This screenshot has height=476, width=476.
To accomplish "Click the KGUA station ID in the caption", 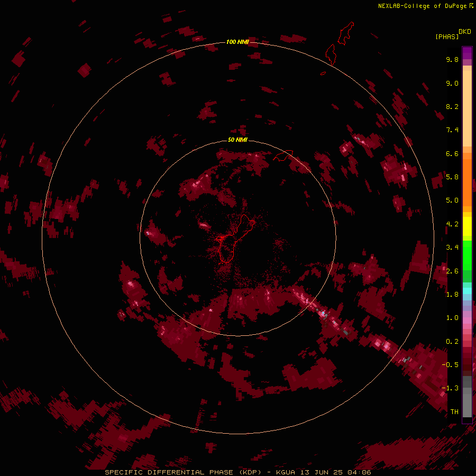I will coord(286,472).
